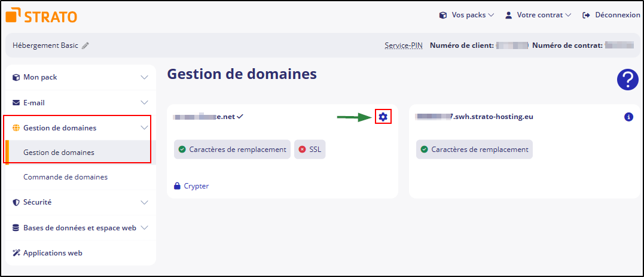Click the red cross icon in the SSL badge
Viewport: 644px width, 277px height.
click(x=303, y=150)
